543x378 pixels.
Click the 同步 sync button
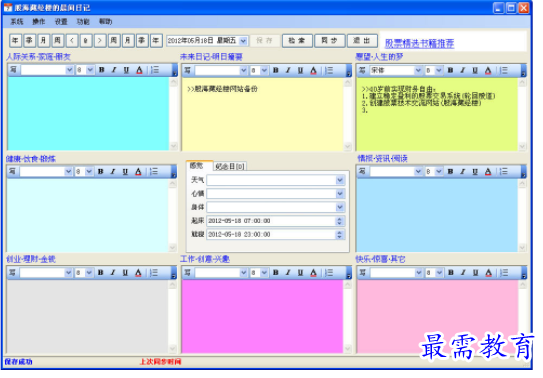coord(329,41)
